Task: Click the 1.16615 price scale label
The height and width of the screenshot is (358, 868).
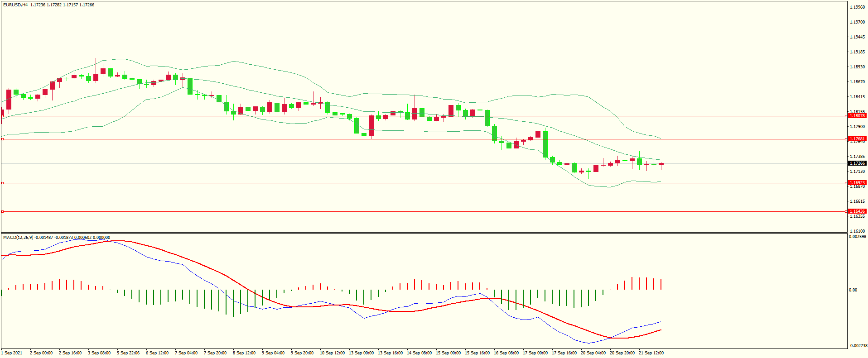Action: pyautogui.click(x=857, y=201)
